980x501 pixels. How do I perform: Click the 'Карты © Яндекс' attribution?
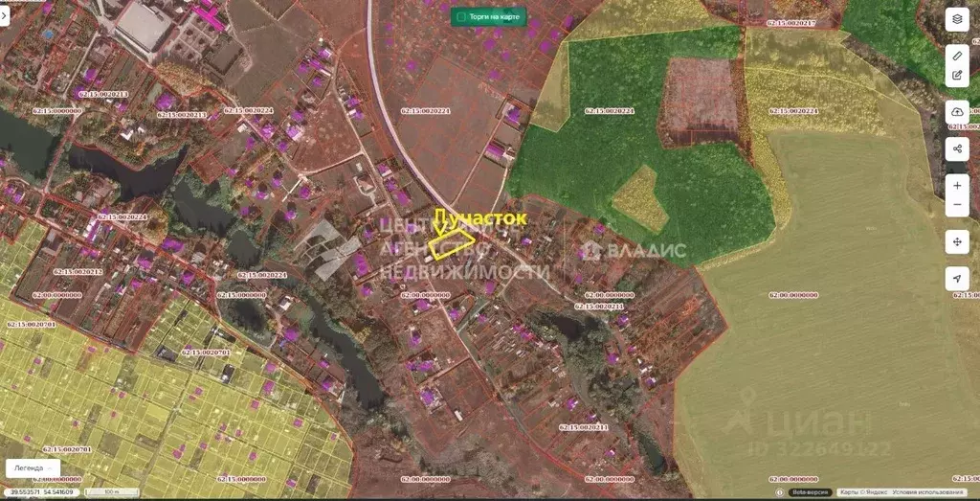(862, 492)
